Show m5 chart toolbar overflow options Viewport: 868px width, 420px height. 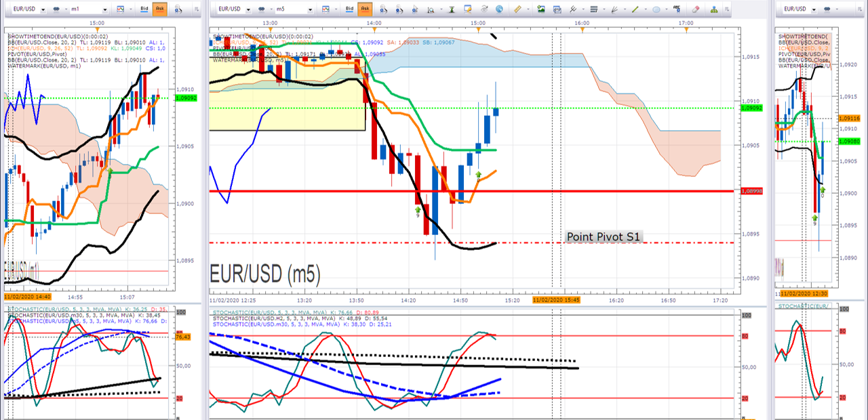click(727, 9)
